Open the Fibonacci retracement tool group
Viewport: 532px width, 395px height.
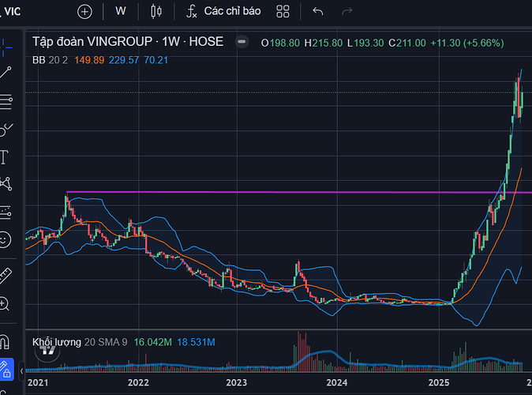[x=6, y=100]
